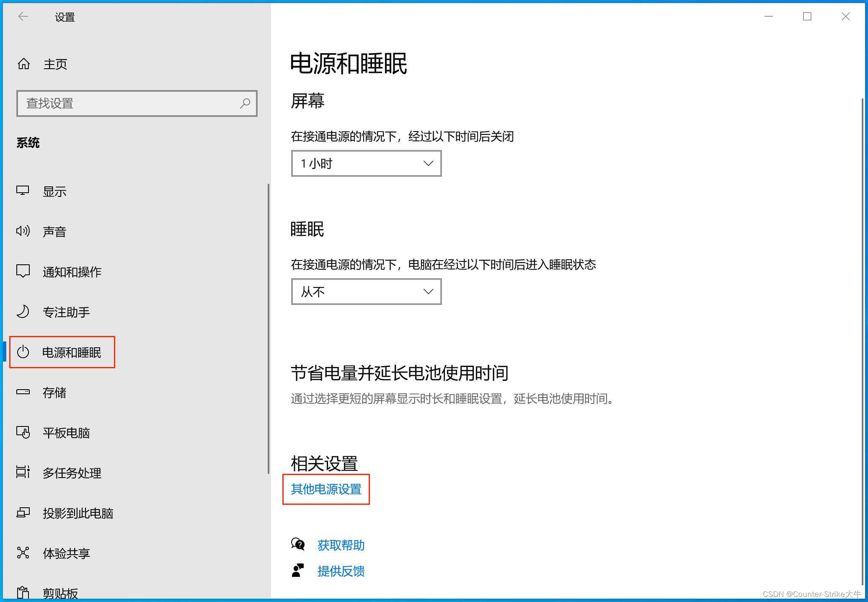Click the Tablet mode icon
The height and width of the screenshot is (602, 868).
[x=23, y=432]
